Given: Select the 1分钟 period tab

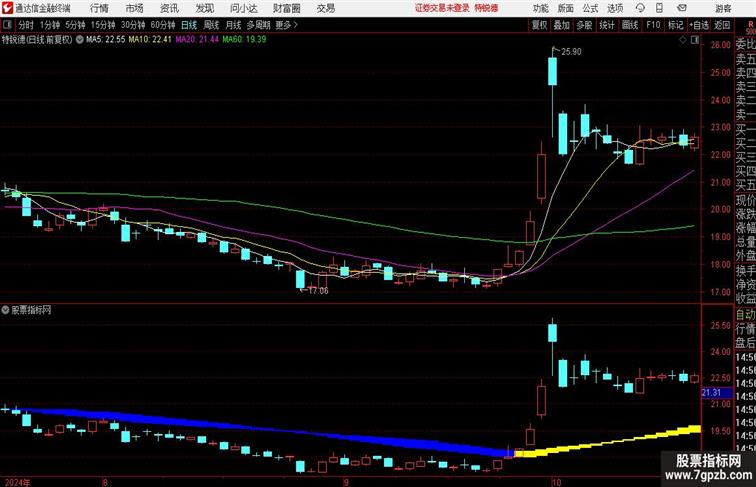Looking at the screenshot, I should [50, 25].
